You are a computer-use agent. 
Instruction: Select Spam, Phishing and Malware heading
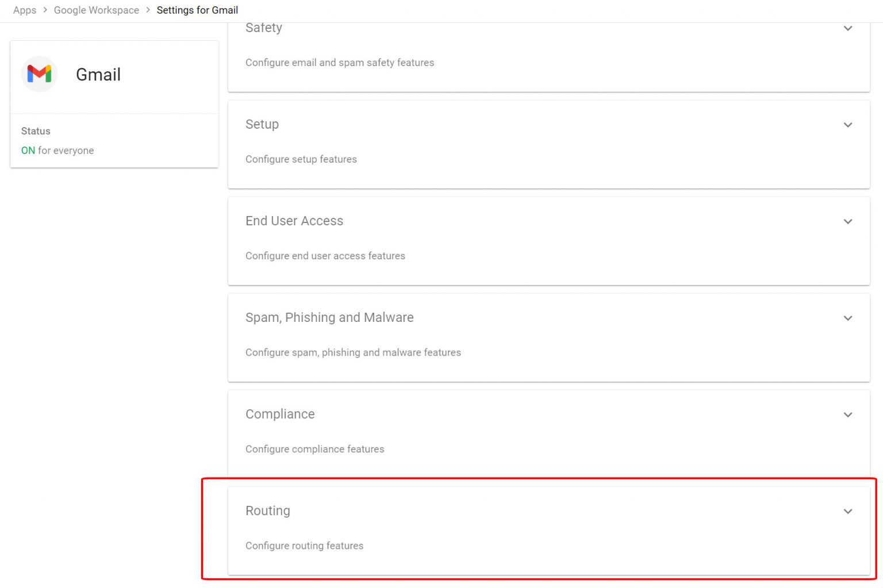coord(329,317)
